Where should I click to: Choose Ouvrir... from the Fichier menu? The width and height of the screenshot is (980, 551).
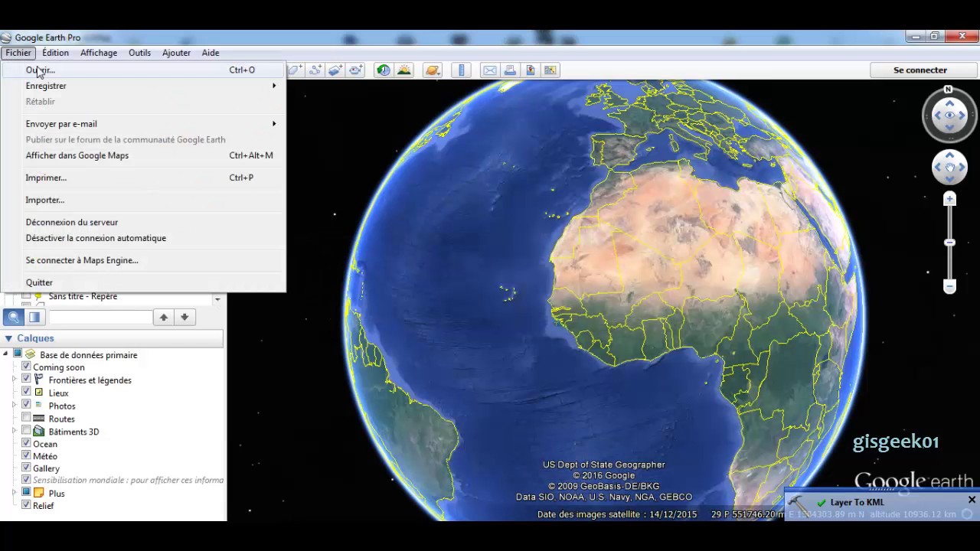point(143,70)
